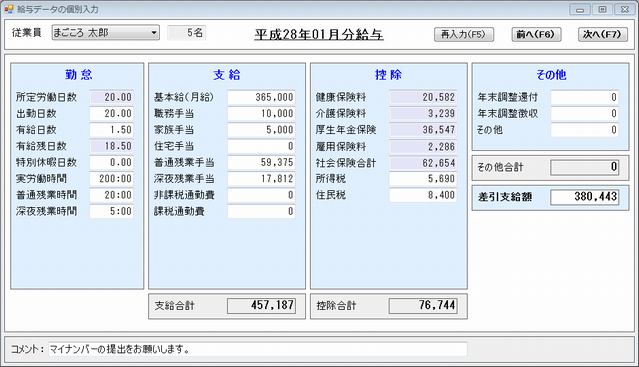This screenshot has height=367, width=639.
Task: Click the 家族手当 amount field
Action: pyautogui.click(x=261, y=130)
